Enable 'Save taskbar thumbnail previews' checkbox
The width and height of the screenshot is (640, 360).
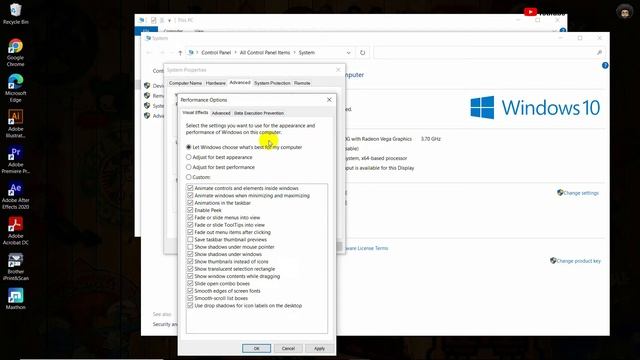coord(190,240)
